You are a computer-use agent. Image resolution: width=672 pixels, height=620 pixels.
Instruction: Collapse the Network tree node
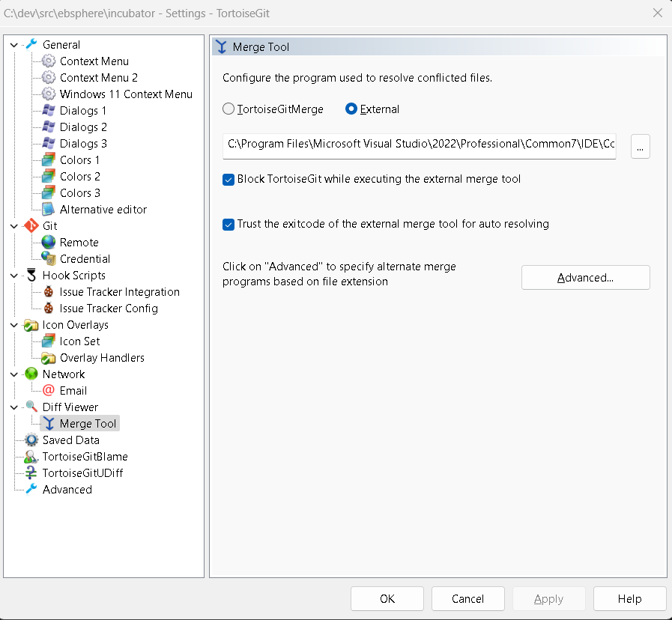pos(14,374)
